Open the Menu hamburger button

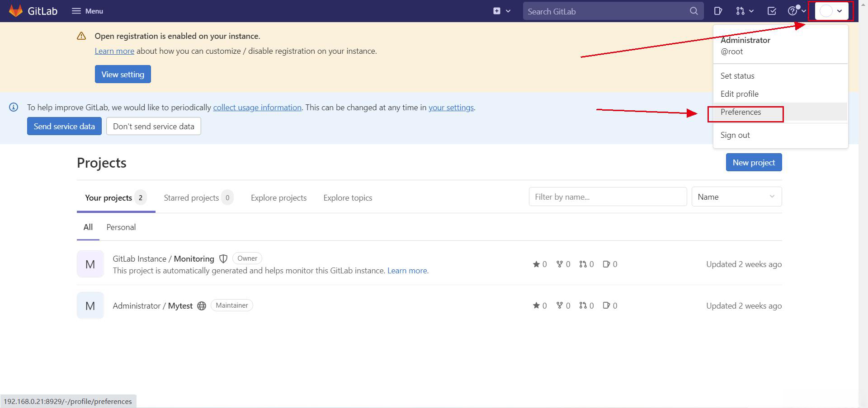coord(87,11)
